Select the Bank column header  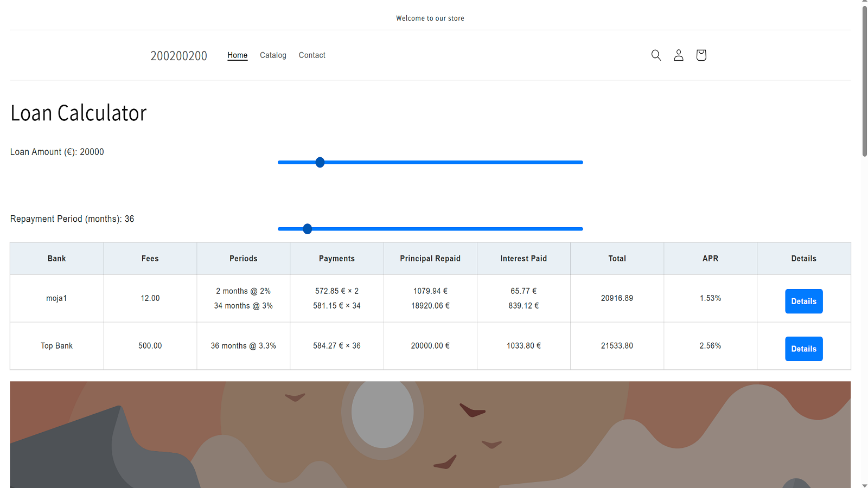tap(56, 259)
